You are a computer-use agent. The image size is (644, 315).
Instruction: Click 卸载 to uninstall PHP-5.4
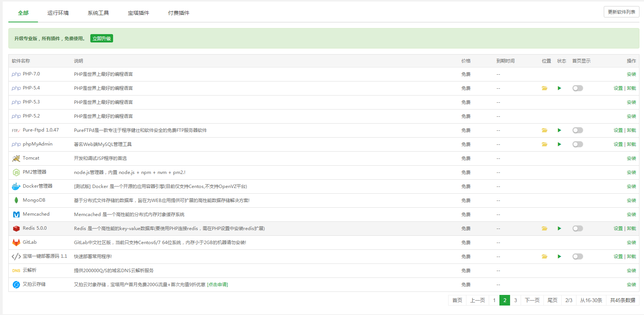coord(631,88)
